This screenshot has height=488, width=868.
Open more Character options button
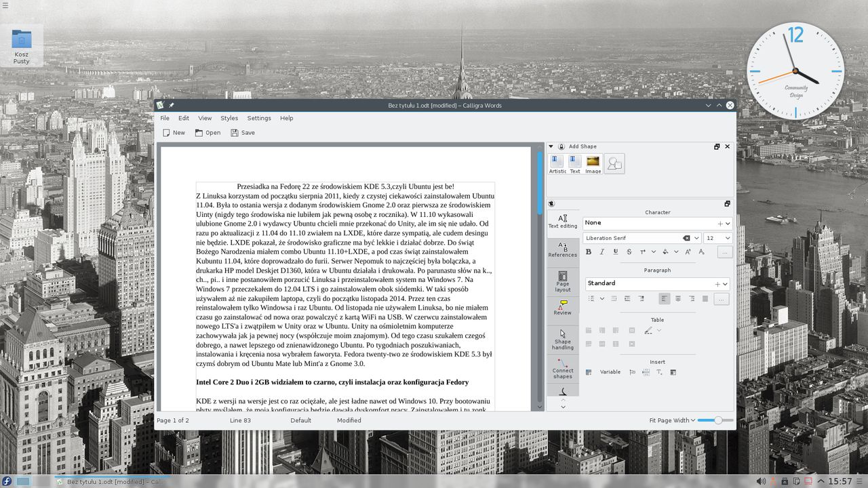724,252
